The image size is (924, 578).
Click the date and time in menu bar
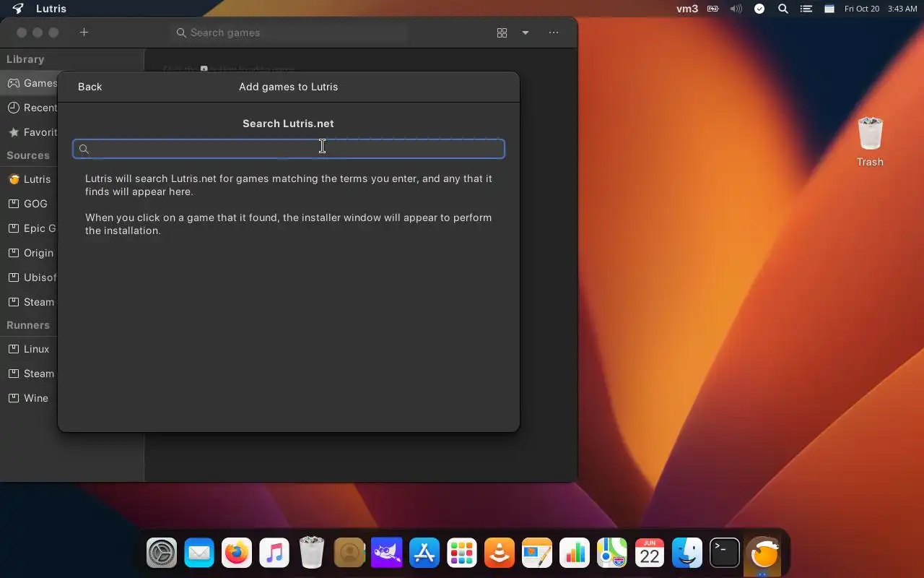pos(881,9)
